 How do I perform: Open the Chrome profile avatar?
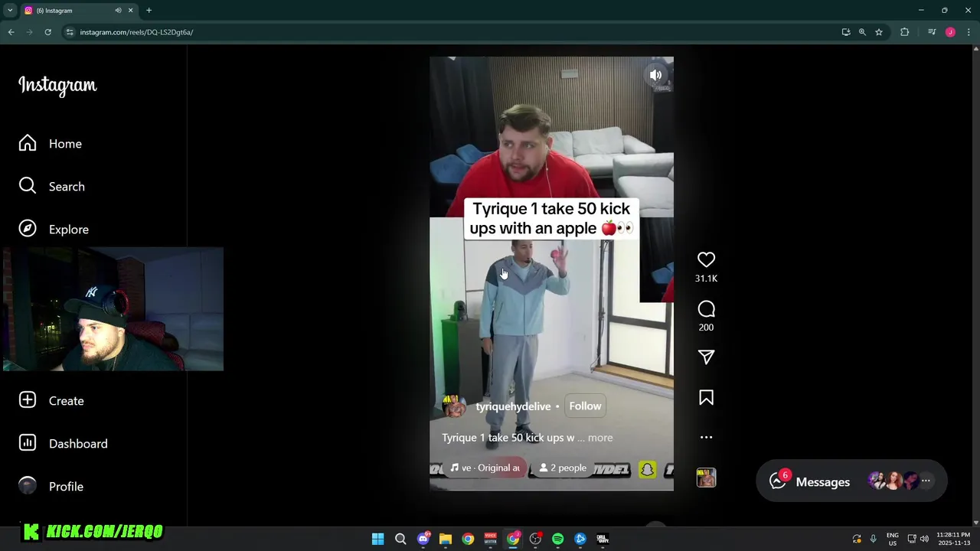click(x=950, y=32)
